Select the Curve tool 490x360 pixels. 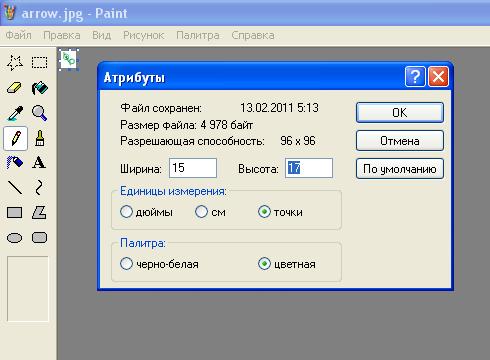pos(39,187)
